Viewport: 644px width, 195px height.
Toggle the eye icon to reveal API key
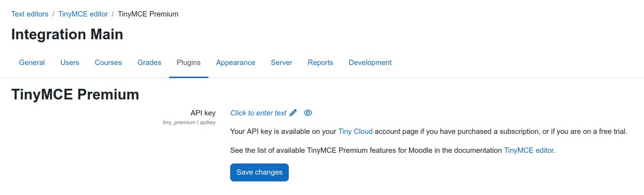click(x=308, y=113)
